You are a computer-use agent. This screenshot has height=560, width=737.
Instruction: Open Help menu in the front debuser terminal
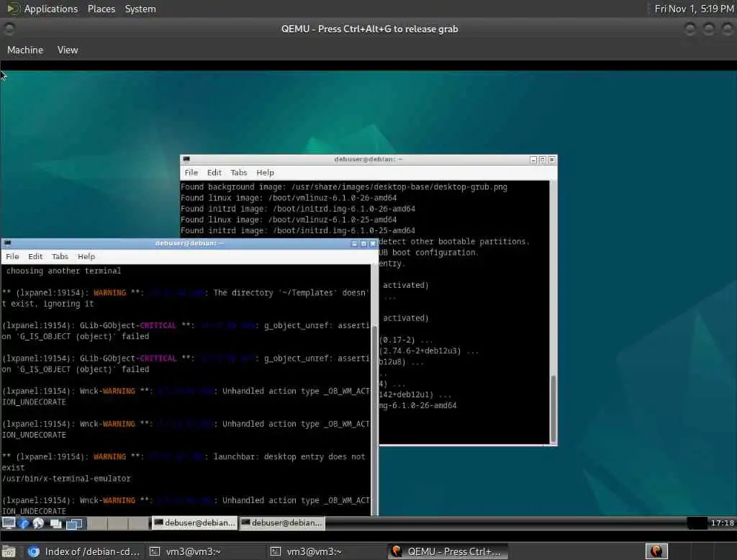pyautogui.click(x=86, y=256)
